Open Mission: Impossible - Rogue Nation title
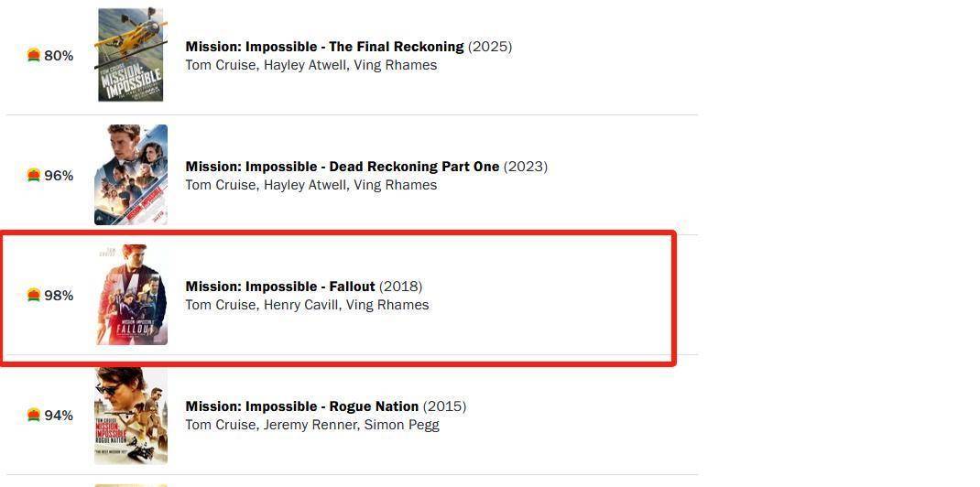Screen dimensions: 980x487 (302, 406)
